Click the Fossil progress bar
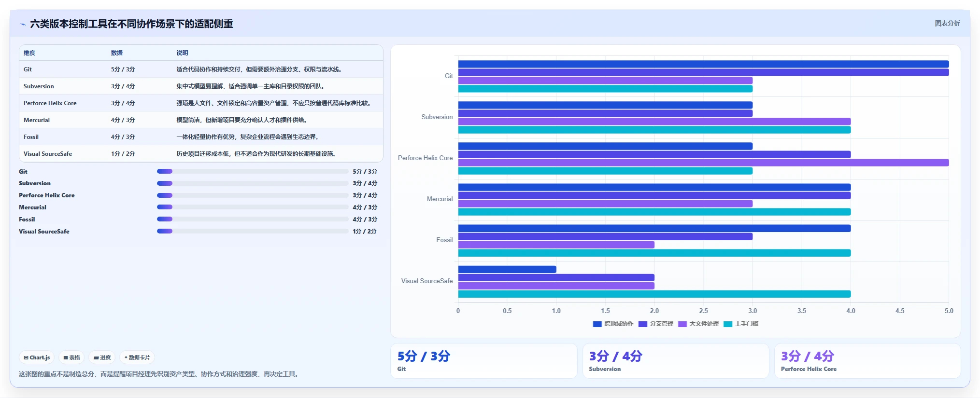 (x=253, y=219)
